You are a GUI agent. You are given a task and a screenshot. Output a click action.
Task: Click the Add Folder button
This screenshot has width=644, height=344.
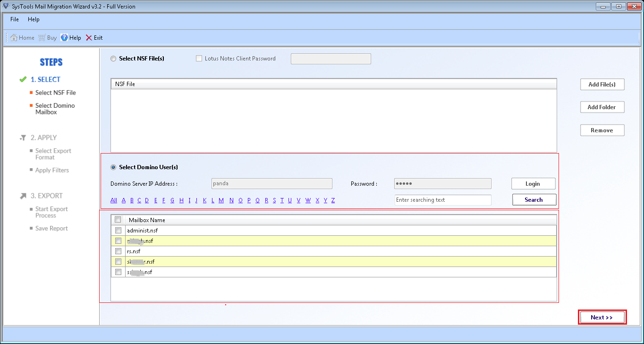[602, 107]
